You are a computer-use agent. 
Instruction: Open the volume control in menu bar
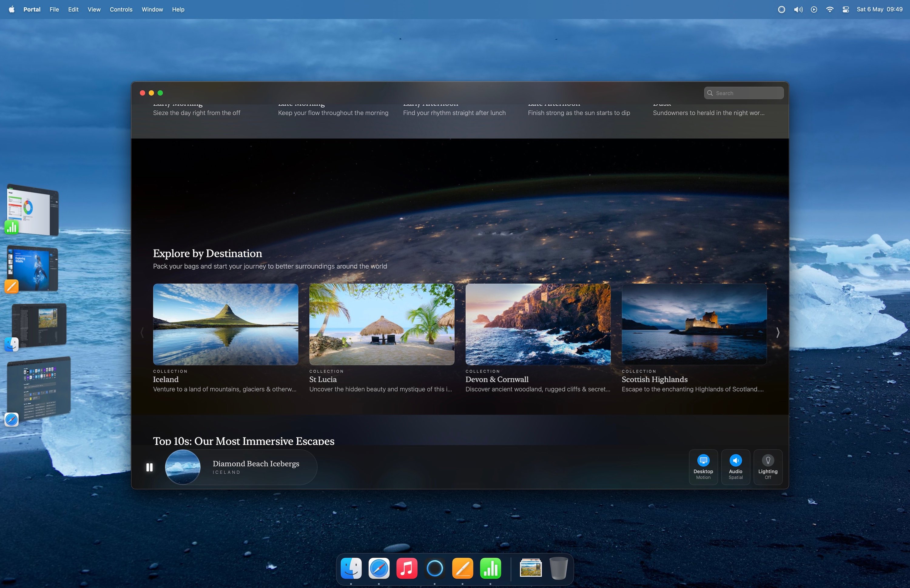pos(798,9)
